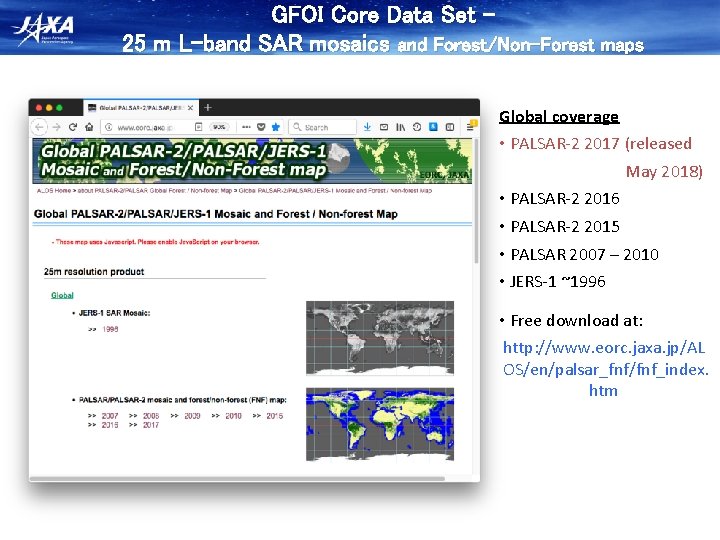Image resolution: width=720 pixels, height=540 pixels.
Task: Close the Global PALSAR-2 browser tab
Action: point(190,108)
